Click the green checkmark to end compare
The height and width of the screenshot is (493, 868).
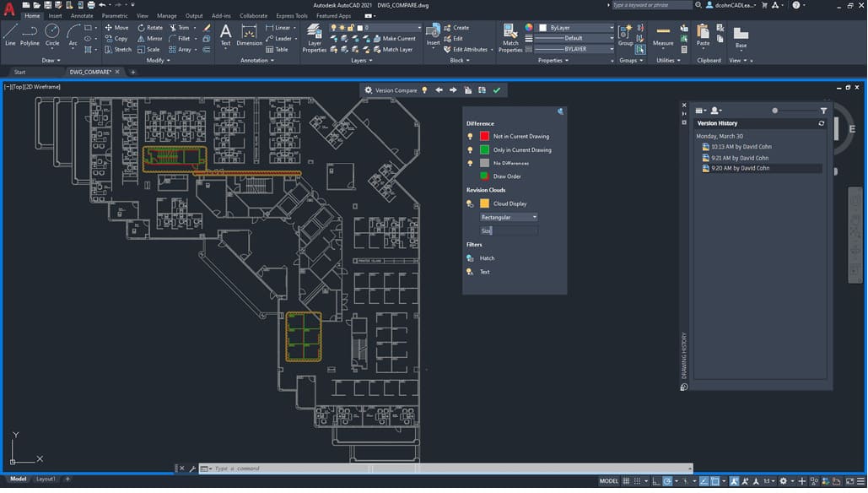coord(498,89)
